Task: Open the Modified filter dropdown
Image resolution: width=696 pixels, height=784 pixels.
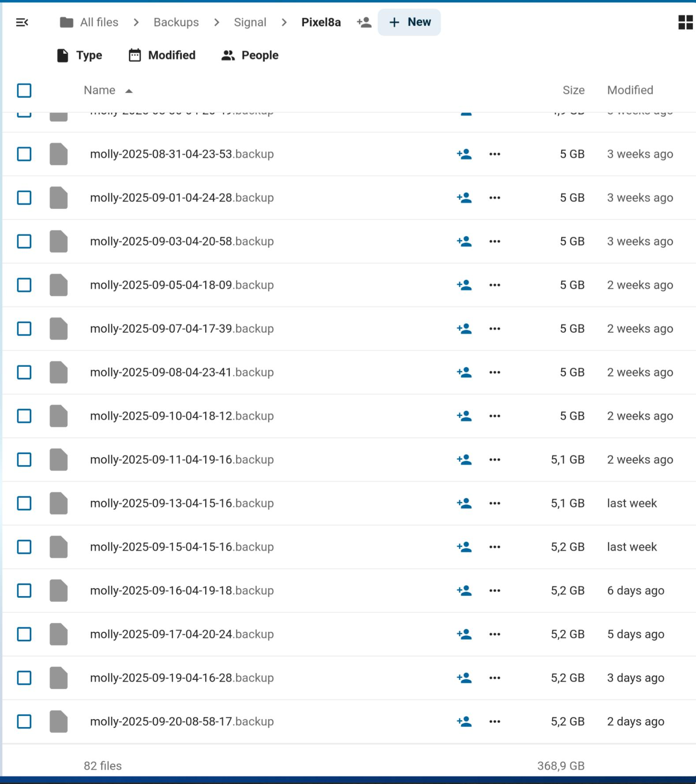Action: click(x=162, y=56)
